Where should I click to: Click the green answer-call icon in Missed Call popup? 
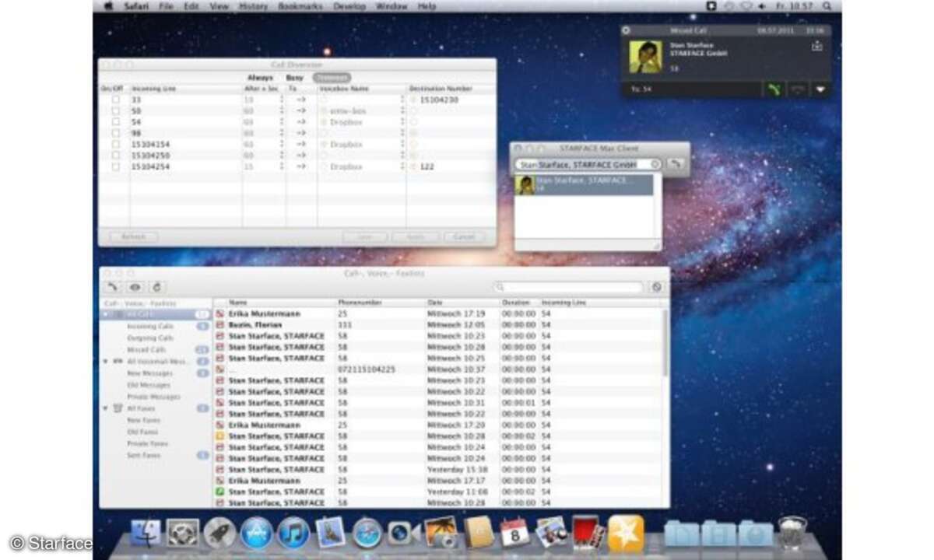(x=774, y=89)
